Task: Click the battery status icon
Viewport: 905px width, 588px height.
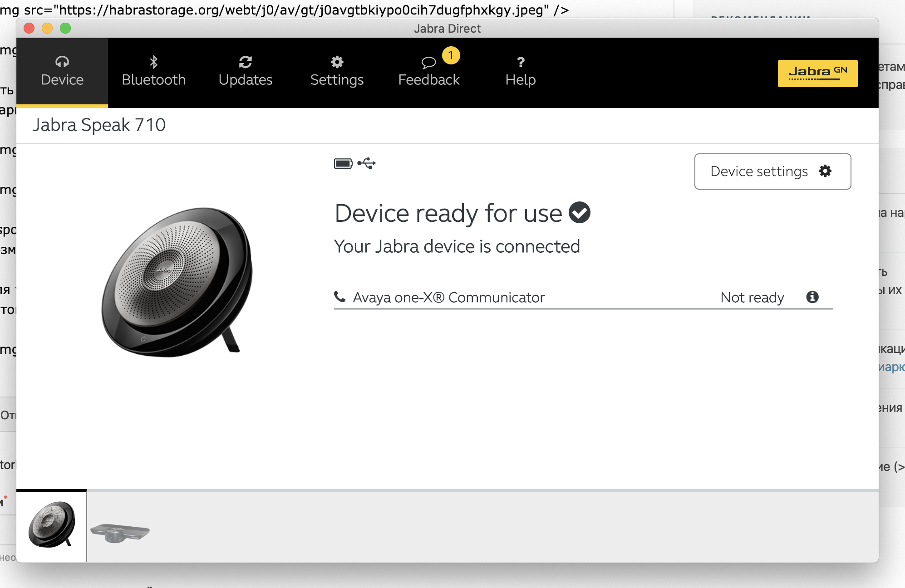Action: 343,163
